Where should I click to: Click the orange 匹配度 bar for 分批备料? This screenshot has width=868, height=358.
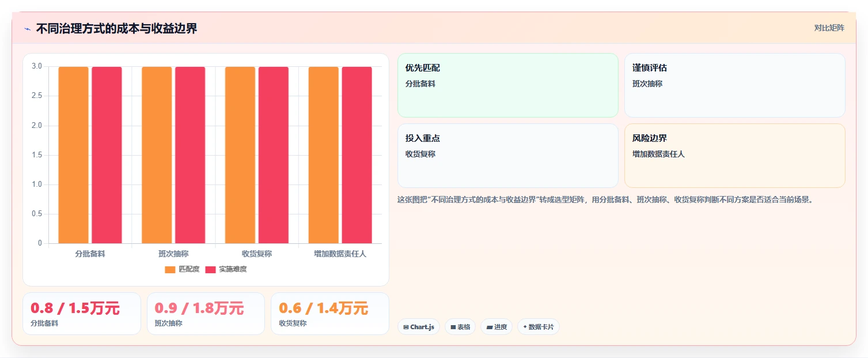point(73,155)
